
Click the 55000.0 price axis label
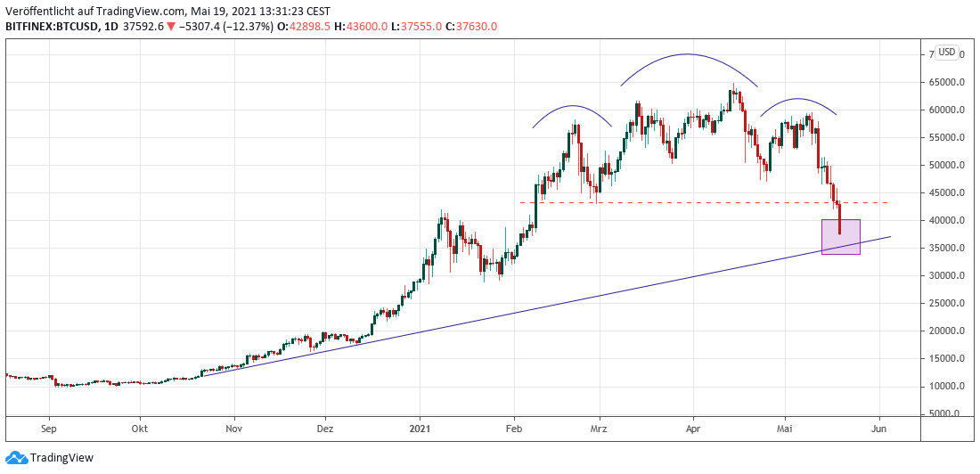948,137
